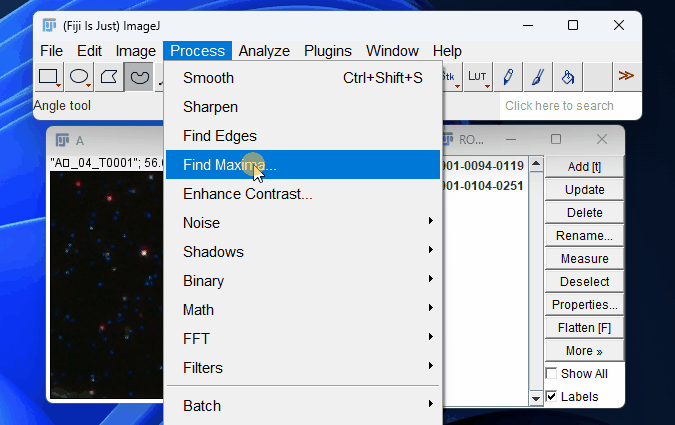The height and width of the screenshot is (425, 675).
Task: Select the Pencil tool
Action: [x=508, y=76]
